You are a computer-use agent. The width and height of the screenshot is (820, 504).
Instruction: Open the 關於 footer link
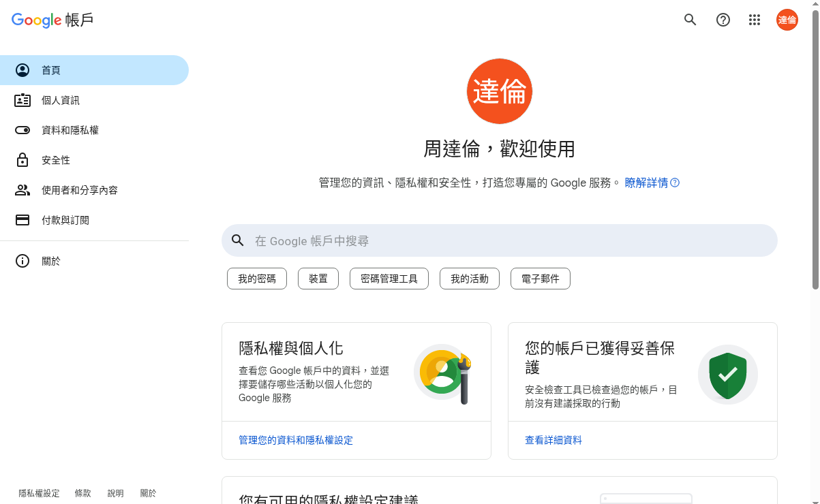[x=148, y=493]
